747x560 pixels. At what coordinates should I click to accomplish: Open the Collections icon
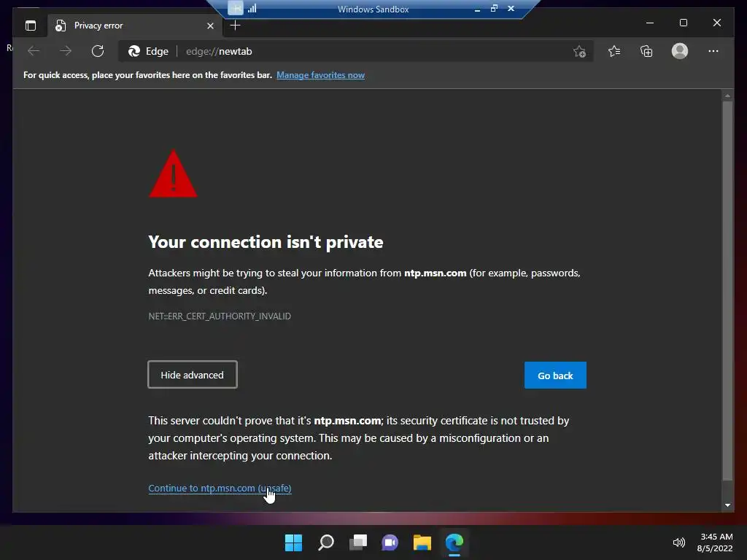pyautogui.click(x=646, y=51)
